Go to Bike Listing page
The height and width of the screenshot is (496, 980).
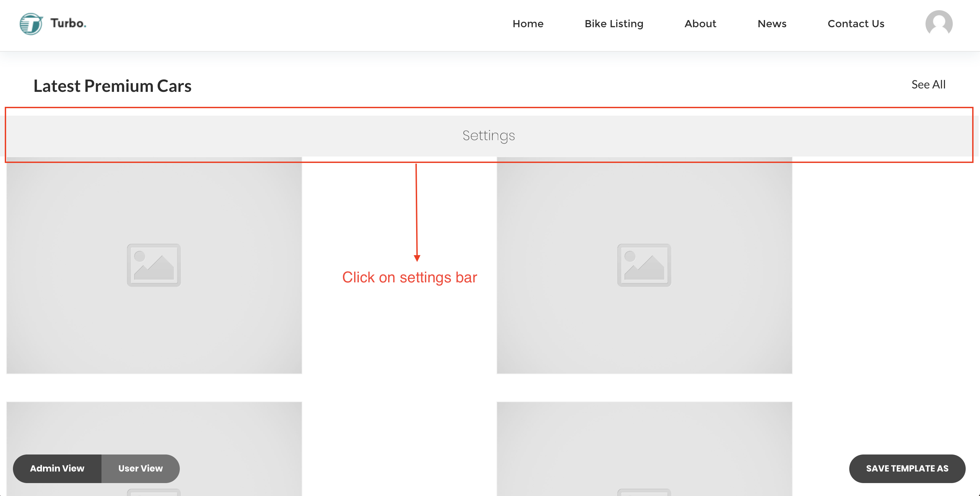(x=614, y=23)
